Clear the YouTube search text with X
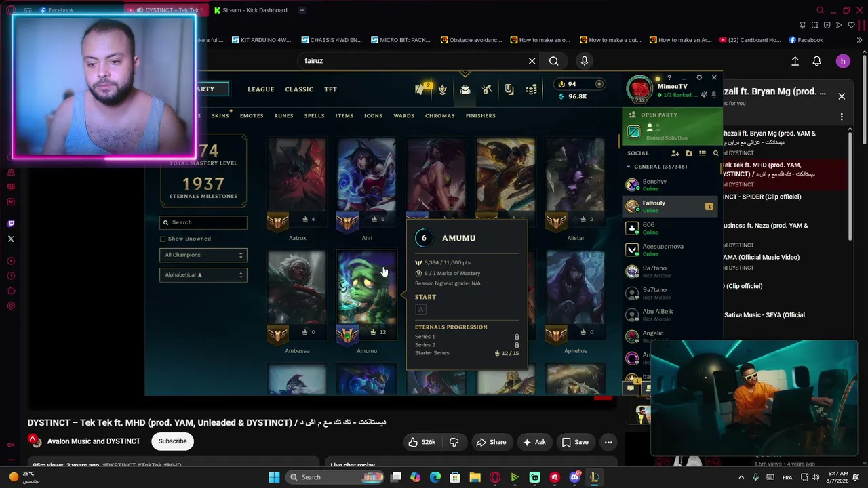Viewport: 868px width, 488px height. 532,61
